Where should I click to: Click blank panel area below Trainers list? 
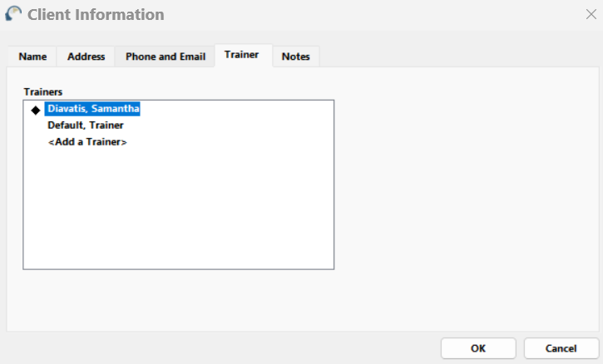click(x=178, y=299)
